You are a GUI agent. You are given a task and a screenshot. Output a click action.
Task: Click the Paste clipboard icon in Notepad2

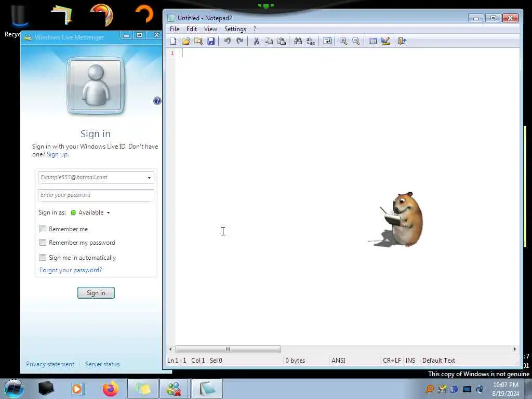click(281, 41)
